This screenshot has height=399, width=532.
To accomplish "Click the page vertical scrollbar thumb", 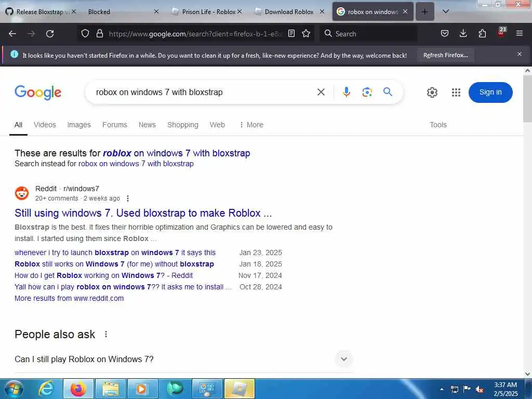I will point(527,98).
